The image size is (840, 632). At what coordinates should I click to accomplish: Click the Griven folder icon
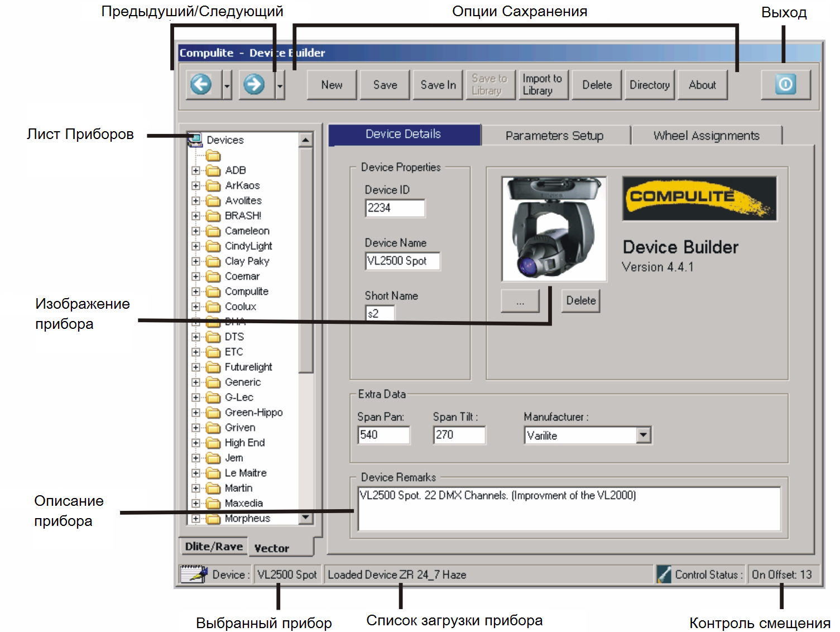pos(213,428)
